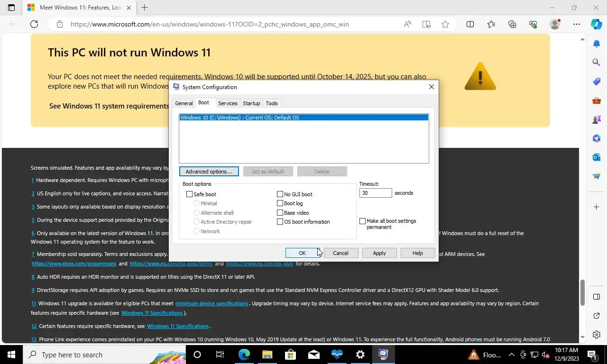Screen dimensions: 607x364
Task: Open Microsoft Store from taskbar
Action: (290, 355)
